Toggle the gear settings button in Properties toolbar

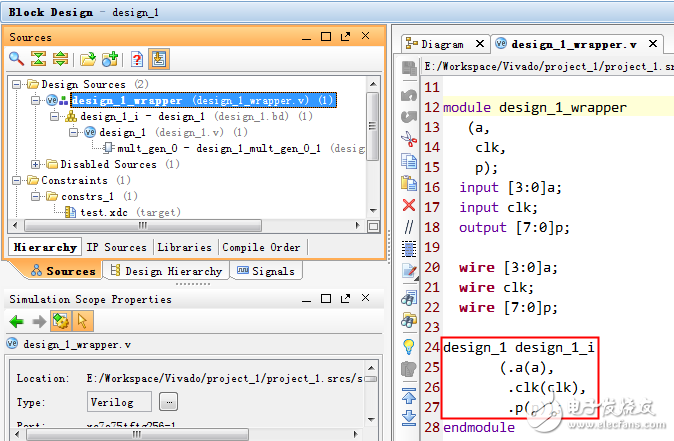click(x=60, y=321)
